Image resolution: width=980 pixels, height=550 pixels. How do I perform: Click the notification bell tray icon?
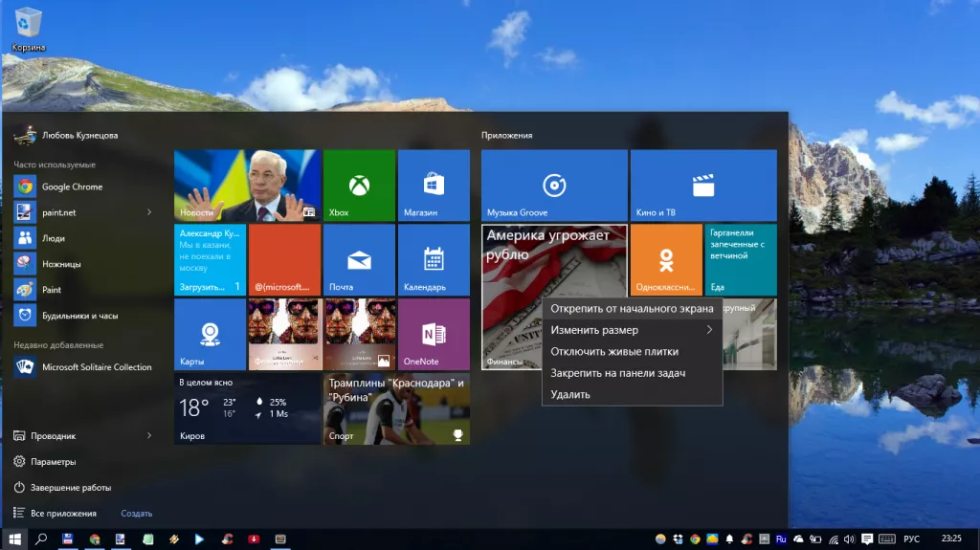click(729, 539)
